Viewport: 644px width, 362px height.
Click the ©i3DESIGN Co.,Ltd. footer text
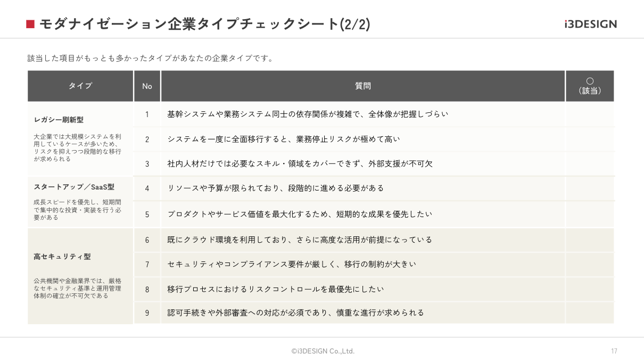(323, 351)
